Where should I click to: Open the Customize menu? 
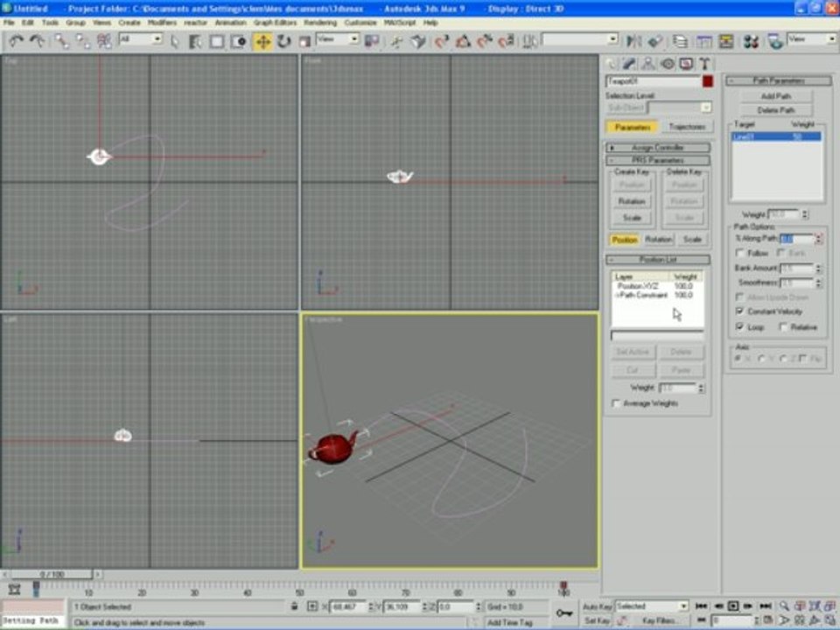[x=360, y=23]
